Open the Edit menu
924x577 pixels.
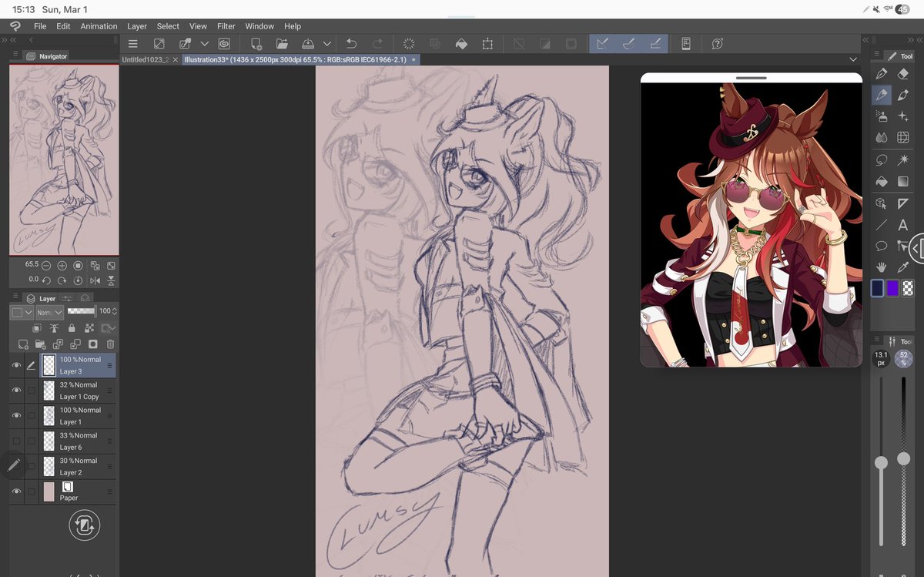pos(63,26)
